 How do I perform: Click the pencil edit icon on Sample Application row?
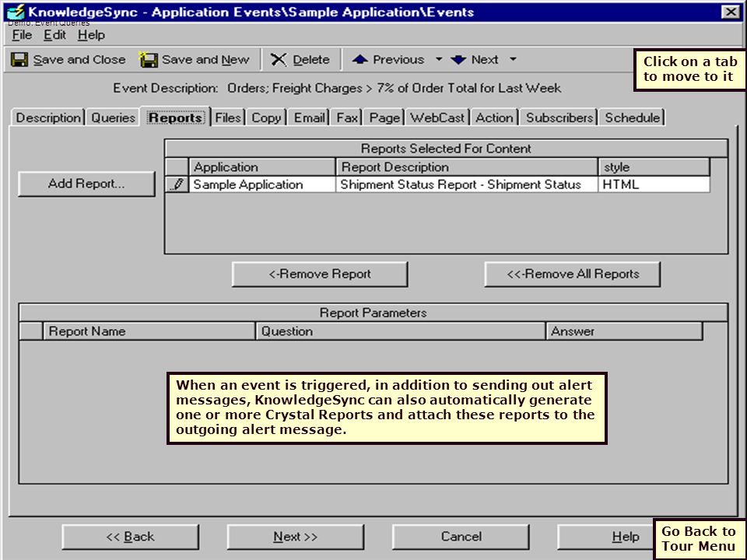click(177, 184)
